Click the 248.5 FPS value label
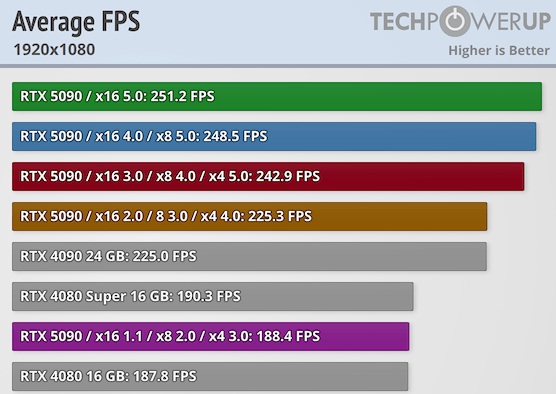556x394 pixels. (x=235, y=137)
